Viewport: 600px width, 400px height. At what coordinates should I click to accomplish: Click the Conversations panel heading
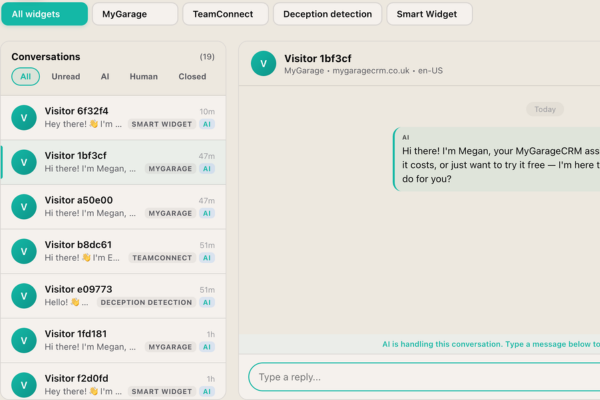point(46,57)
